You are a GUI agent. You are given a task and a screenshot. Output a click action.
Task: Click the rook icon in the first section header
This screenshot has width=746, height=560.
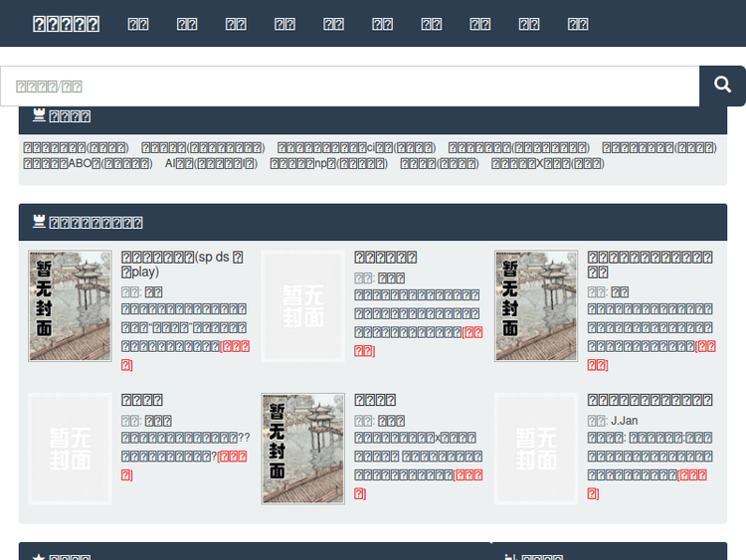pos(39,116)
